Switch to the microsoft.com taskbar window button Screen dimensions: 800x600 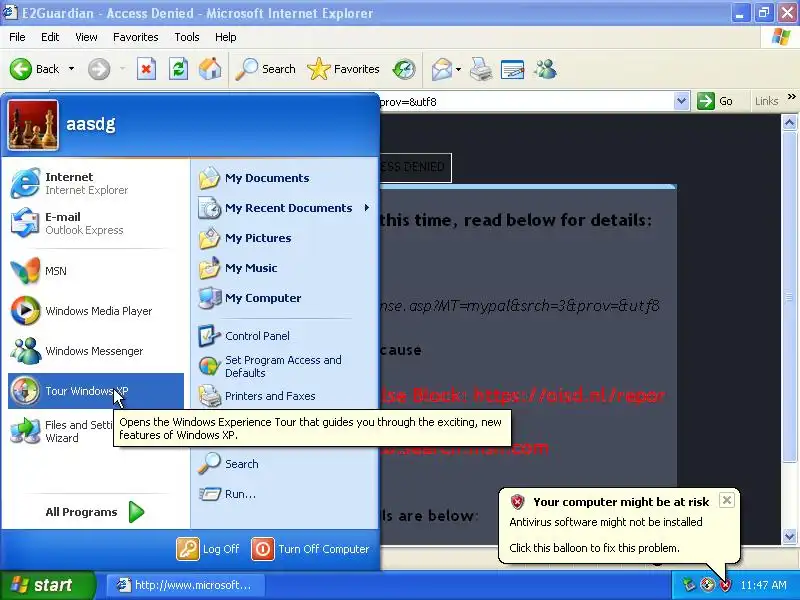(x=186, y=585)
